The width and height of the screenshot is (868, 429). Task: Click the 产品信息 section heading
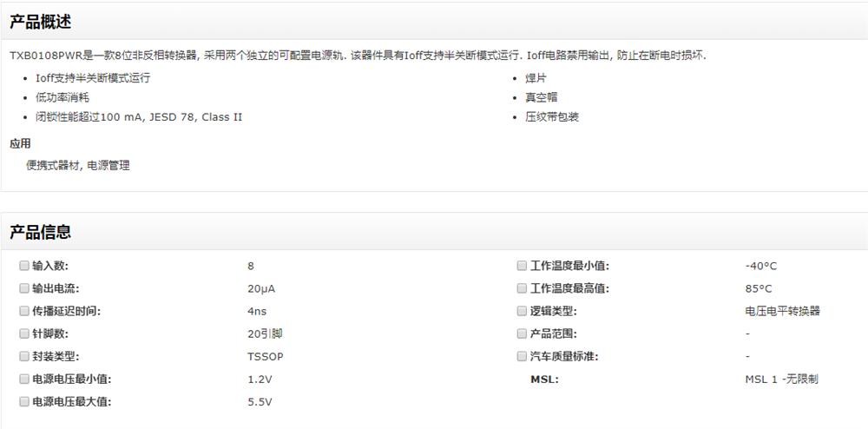40,232
